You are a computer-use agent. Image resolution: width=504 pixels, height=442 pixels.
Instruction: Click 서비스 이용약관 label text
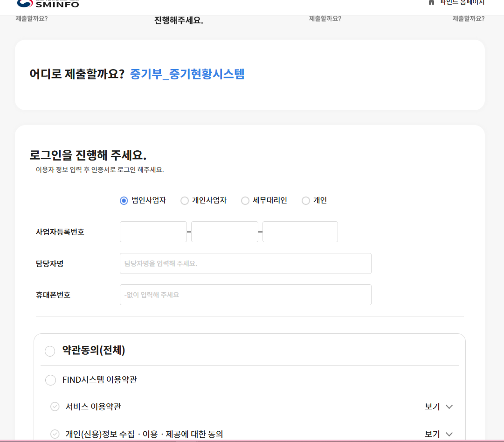coord(93,407)
